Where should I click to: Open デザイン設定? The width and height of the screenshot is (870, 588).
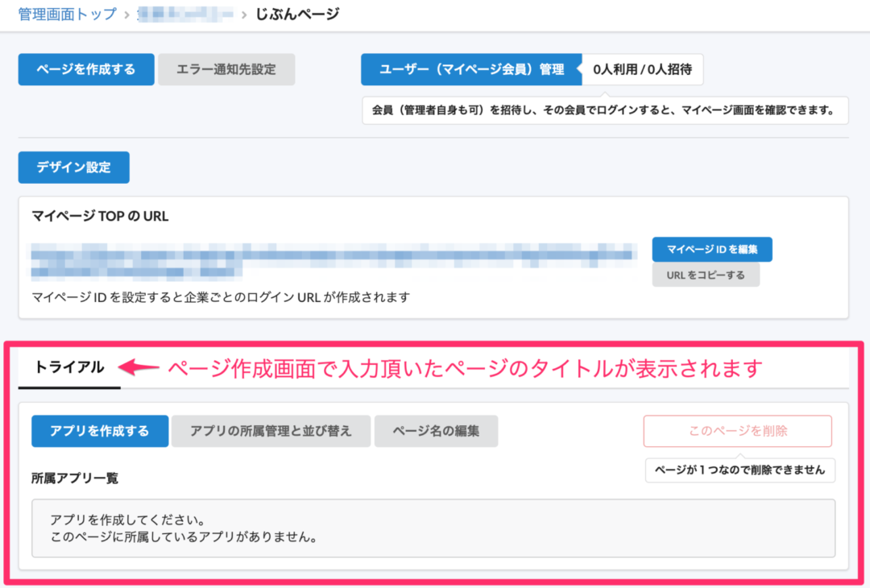pos(73,168)
